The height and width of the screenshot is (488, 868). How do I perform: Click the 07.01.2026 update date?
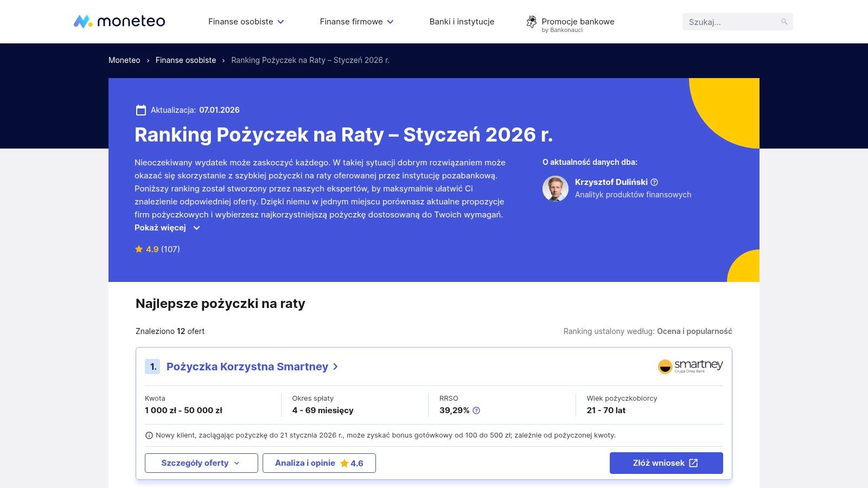tap(219, 110)
